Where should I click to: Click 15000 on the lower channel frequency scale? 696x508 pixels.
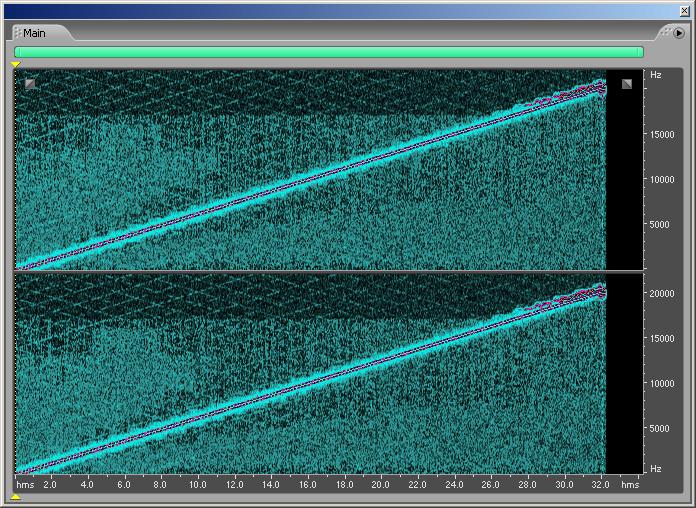click(662, 338)
